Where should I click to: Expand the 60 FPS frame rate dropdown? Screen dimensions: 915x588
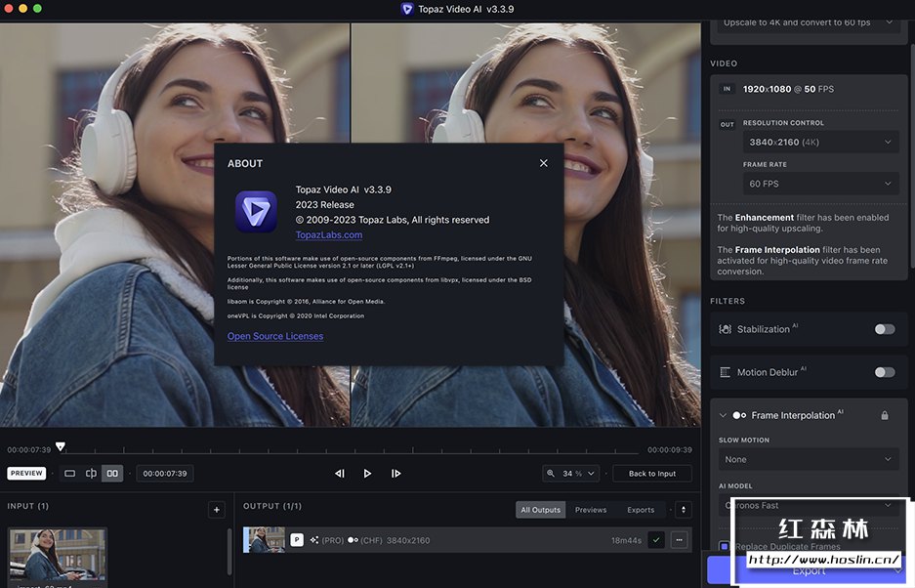point(819,184)
